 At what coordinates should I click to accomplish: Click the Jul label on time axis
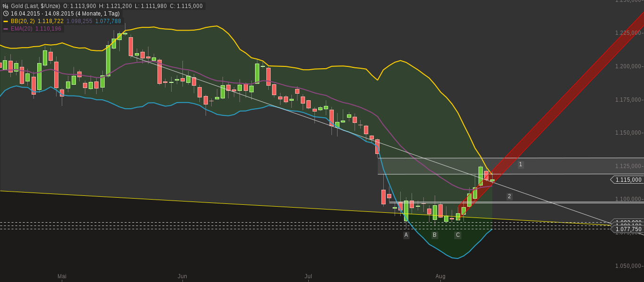pos(308,276)
